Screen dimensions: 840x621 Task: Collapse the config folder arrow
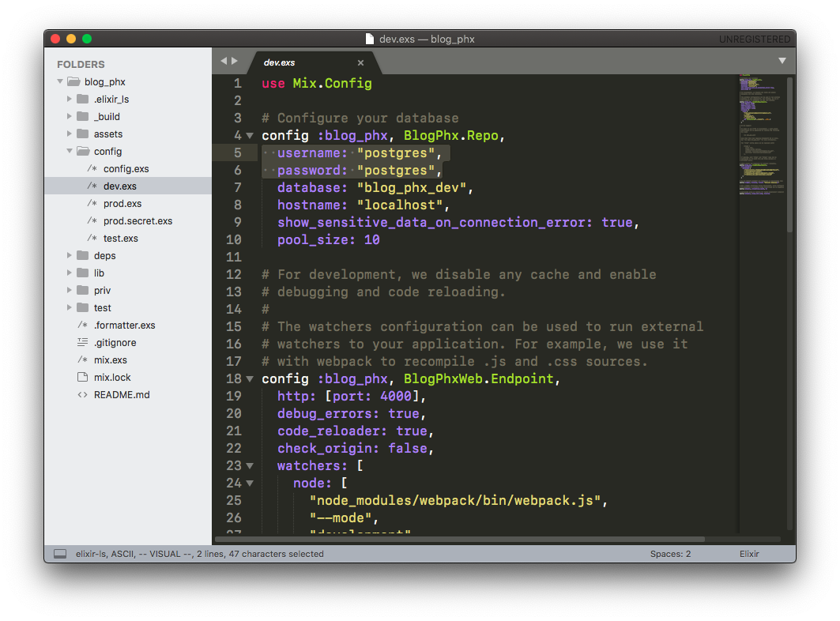coord(69,151)
